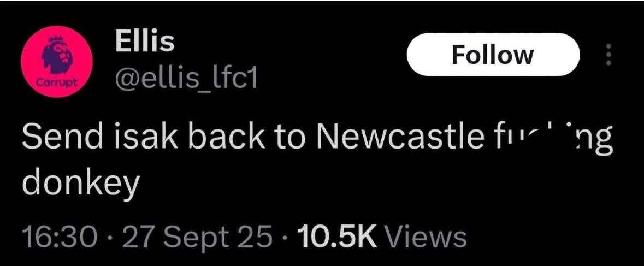The width and height of the screenshot is (644, 266).
Task: Open the display name 'Ellis' profile link
Action: click(x=144, y=42)
